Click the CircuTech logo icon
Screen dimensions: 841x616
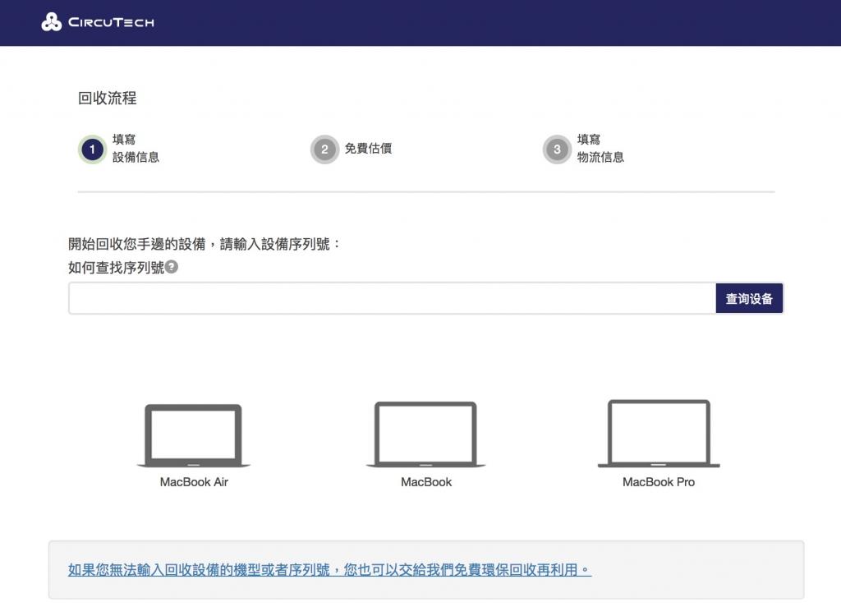click(52, 22)
